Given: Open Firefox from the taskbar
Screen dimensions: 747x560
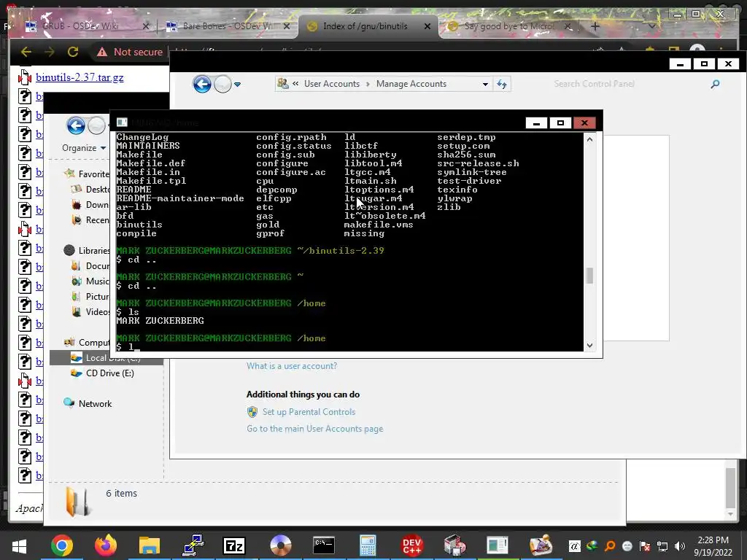Looking at the screenshot, I should [106, 545].
